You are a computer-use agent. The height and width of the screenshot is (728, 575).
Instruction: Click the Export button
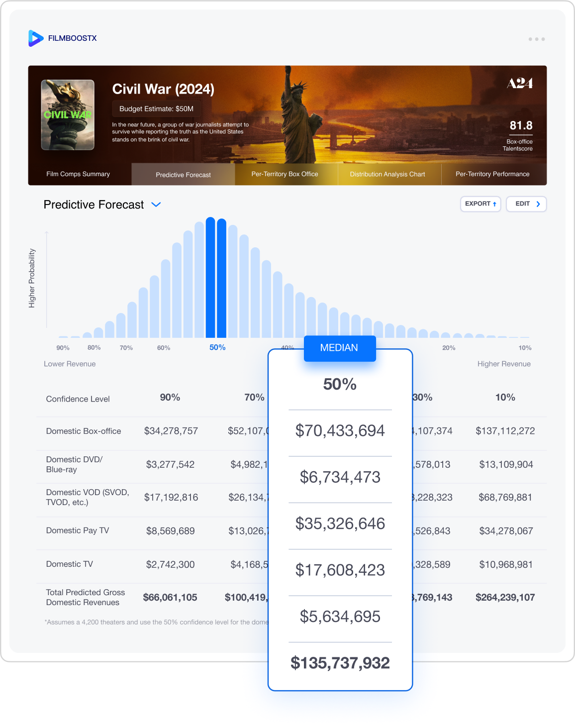point(480,204)
